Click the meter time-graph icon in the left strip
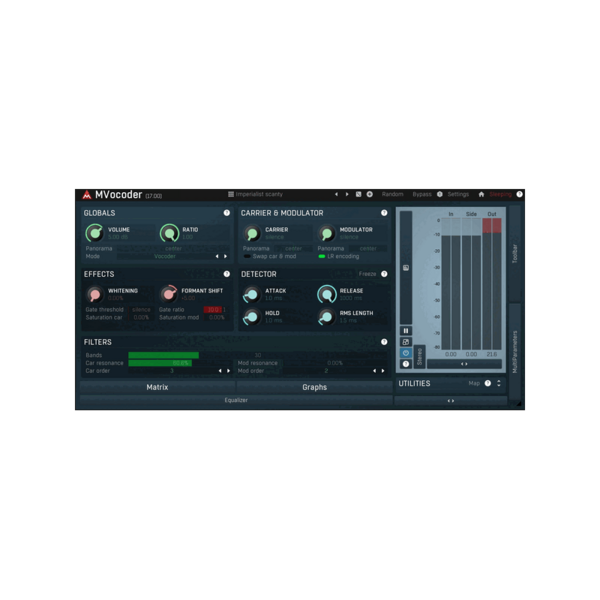Viewport: 600px width, 600px height. coord(406,268)
